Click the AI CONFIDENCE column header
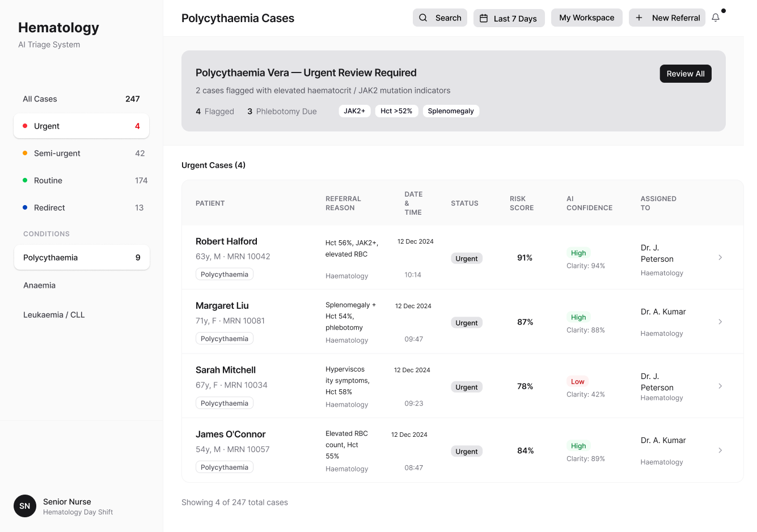The image size is (757, 532). tap(590, 203)
